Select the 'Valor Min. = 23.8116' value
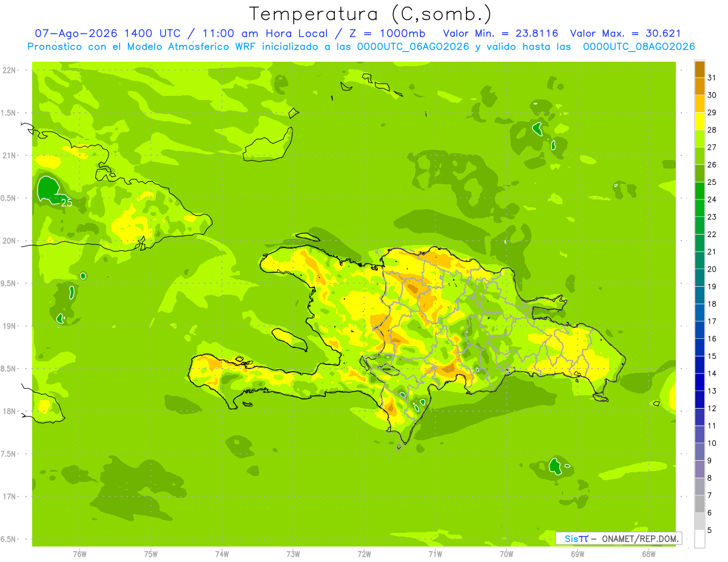Viewport: 728px width, 562px height. coord(500,33)
